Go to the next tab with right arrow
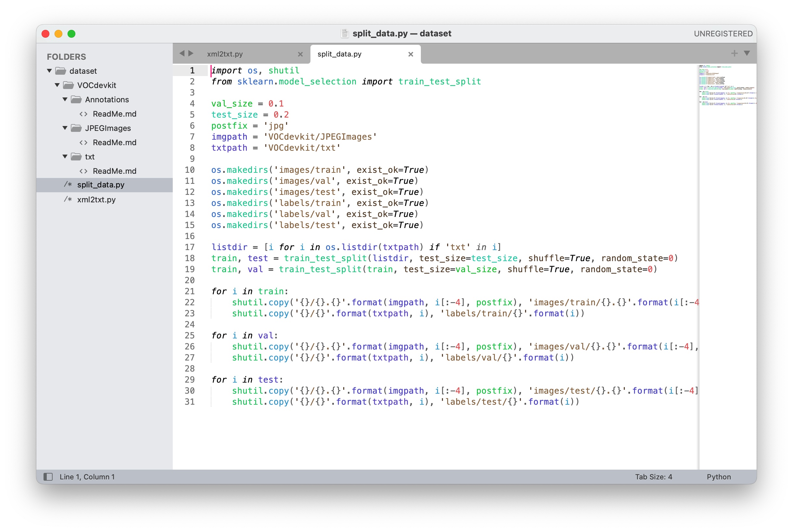This screenshot has height=532, width=793. click(191, 53)
